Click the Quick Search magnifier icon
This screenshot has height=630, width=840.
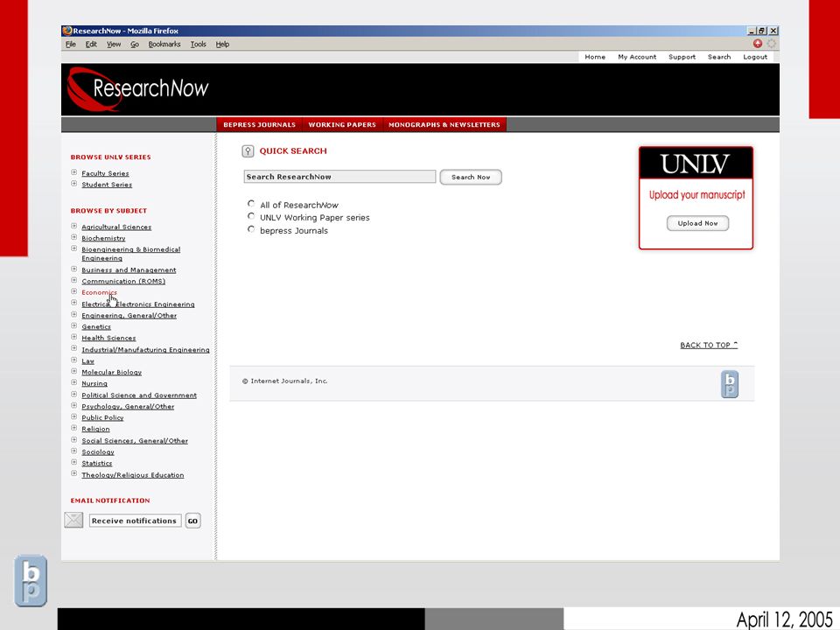tap(248, 151)
